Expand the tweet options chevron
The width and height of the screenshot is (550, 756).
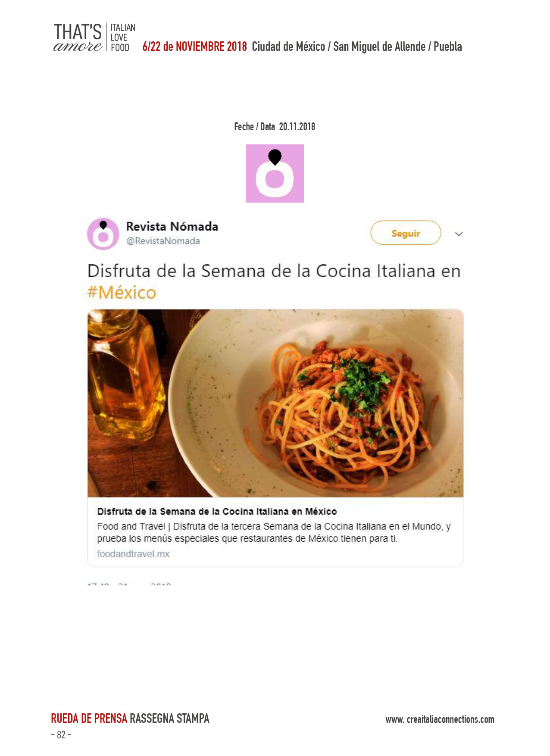(459, 234)
